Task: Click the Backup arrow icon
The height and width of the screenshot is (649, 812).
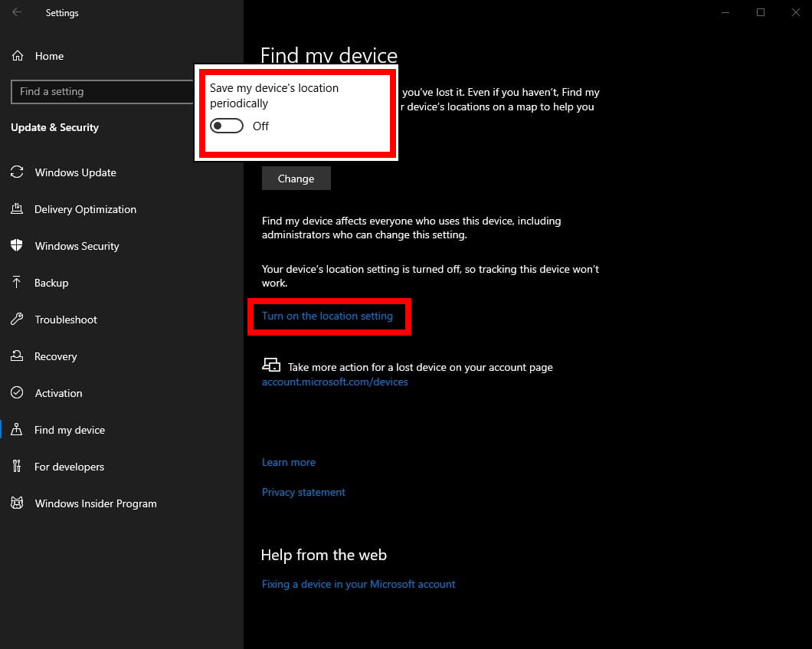Action: (x=17, y=283)
